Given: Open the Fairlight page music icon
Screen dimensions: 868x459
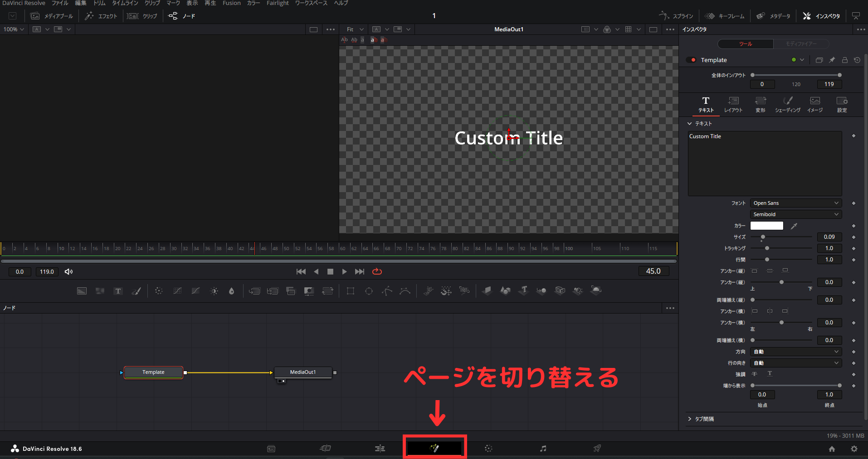Looking at the screenshot, I should coord(543,448).
